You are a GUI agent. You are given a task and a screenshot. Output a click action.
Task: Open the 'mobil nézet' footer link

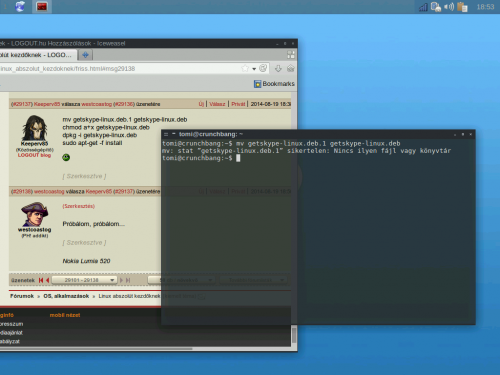[65, 315]
